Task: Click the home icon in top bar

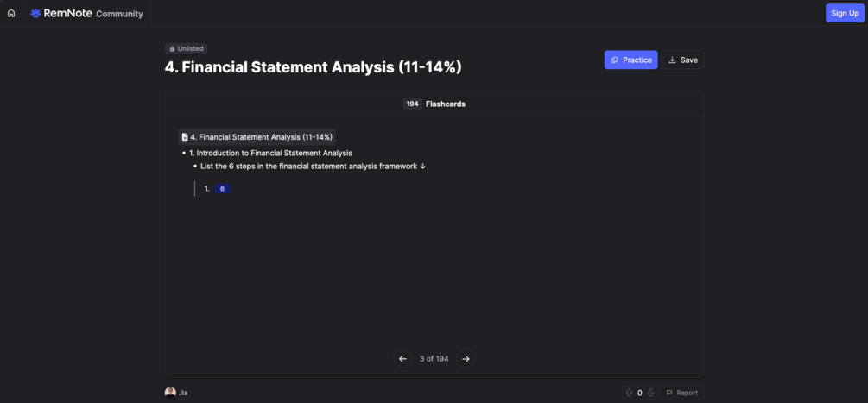Action: (x=11, y=13)
